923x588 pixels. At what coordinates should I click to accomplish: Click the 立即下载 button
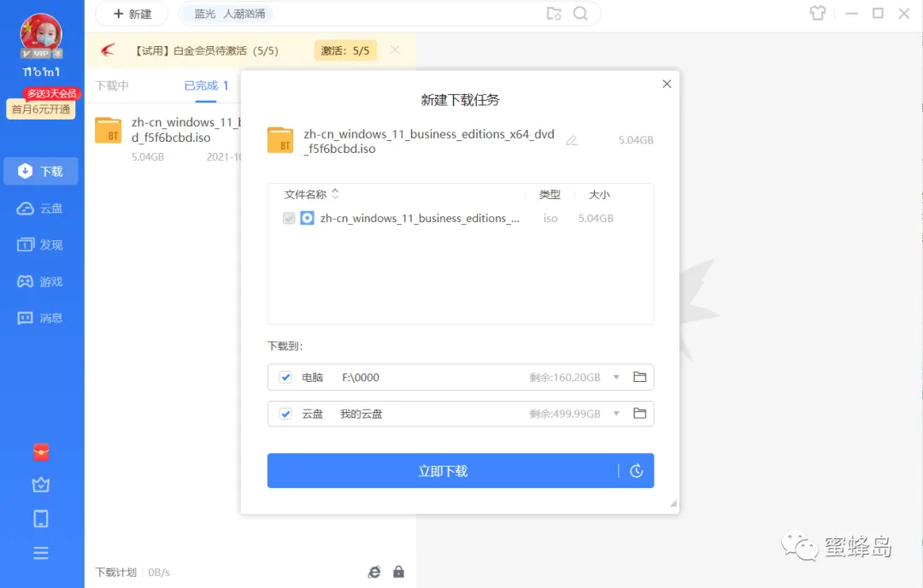coord(443,471)
